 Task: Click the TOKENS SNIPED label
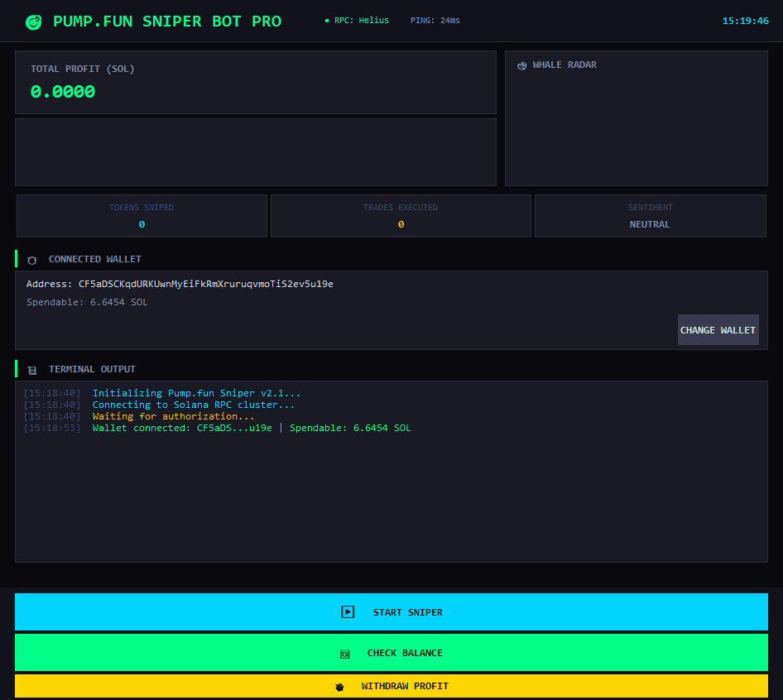click(x=142, y=207)
